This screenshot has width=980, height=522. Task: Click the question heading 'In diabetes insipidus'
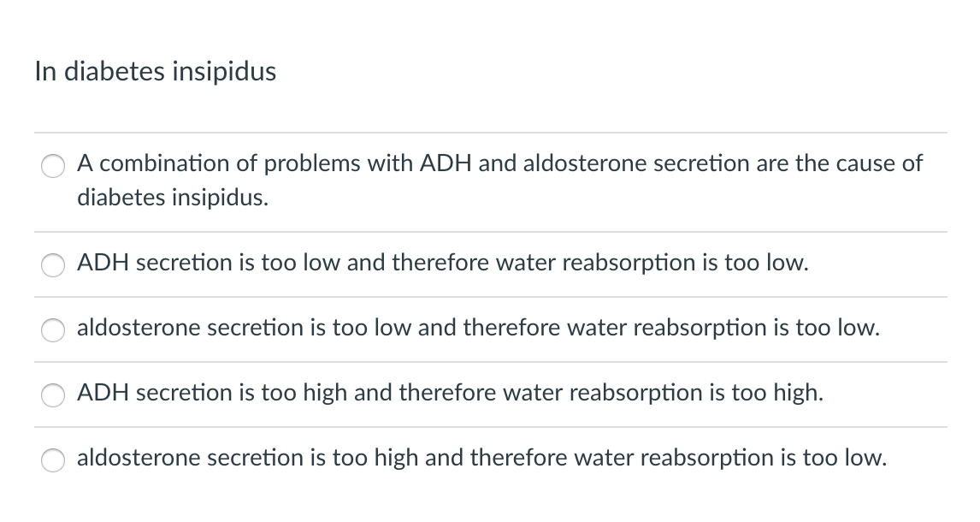coord(156,71)
